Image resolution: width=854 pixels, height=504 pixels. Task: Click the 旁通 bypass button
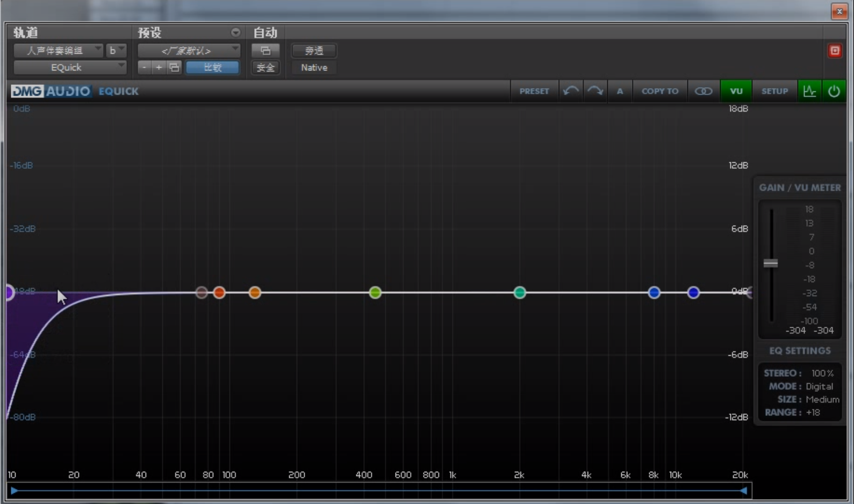tap(314, 51)
